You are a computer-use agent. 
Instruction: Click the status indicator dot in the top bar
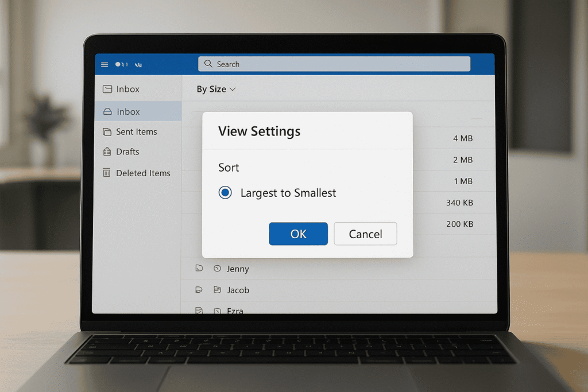pyautogui.click(x=117, y=64)
